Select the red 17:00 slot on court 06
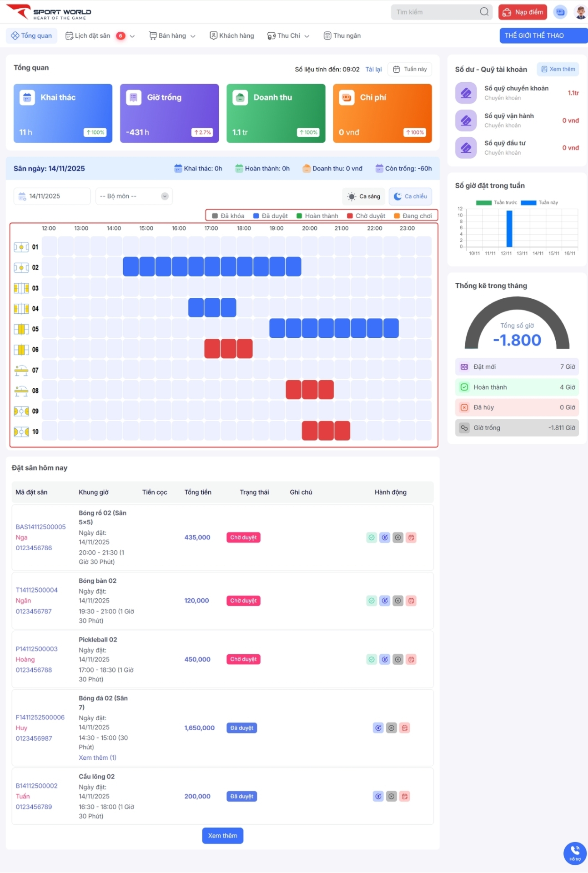 pos(212,349)
